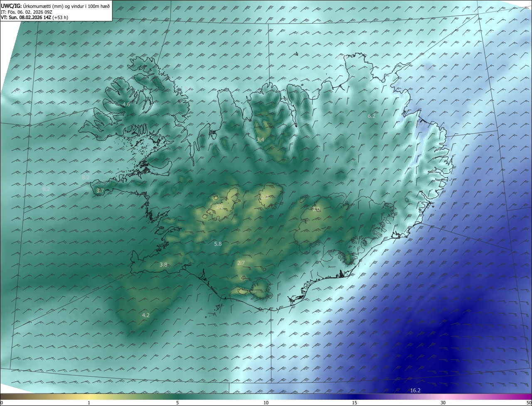Click the 6.2 value in northeast Iceland
The width and height of the screenshot is (532, 406).
click(372, 116)
